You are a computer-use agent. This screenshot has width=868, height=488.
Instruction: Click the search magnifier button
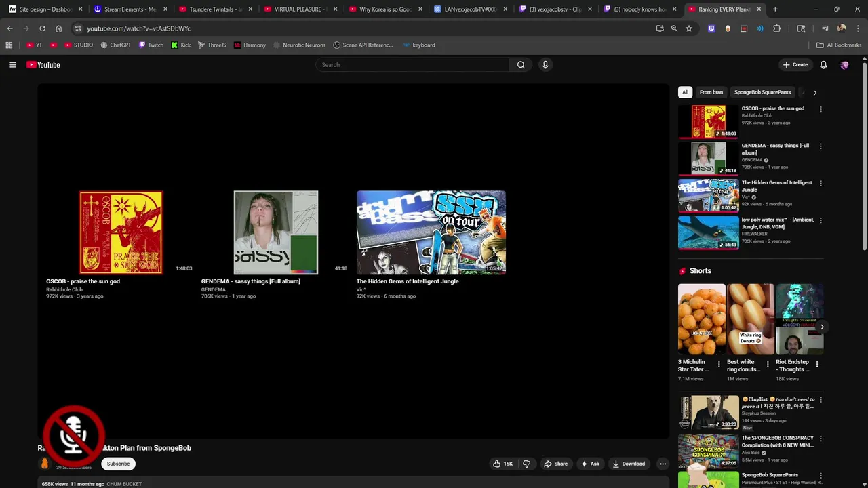521,64
